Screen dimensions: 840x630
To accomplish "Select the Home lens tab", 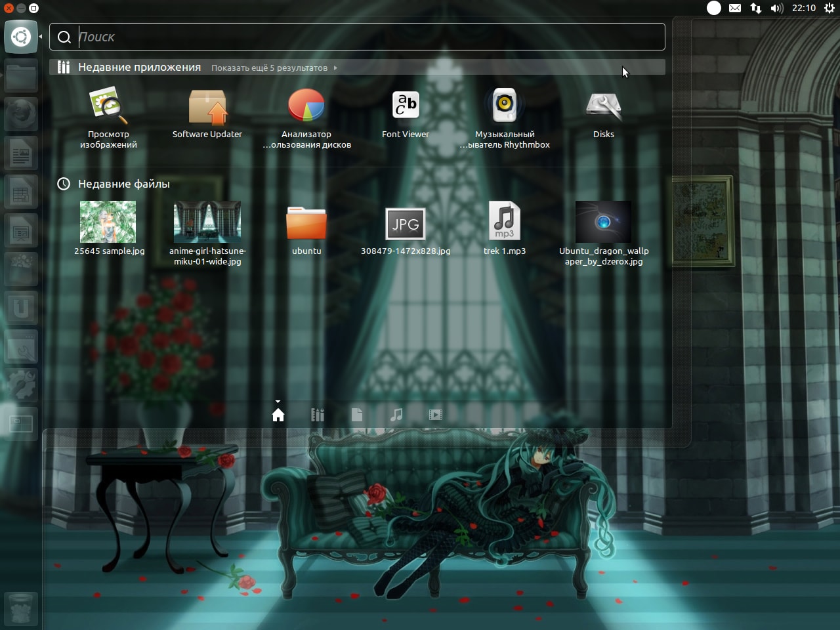I will pos(278,415).
